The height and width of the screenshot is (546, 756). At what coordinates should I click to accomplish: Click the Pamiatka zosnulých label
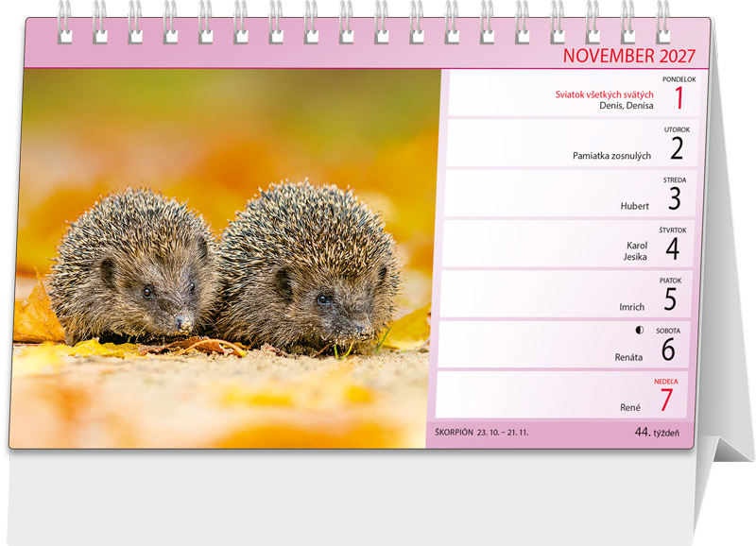(611, 156)
